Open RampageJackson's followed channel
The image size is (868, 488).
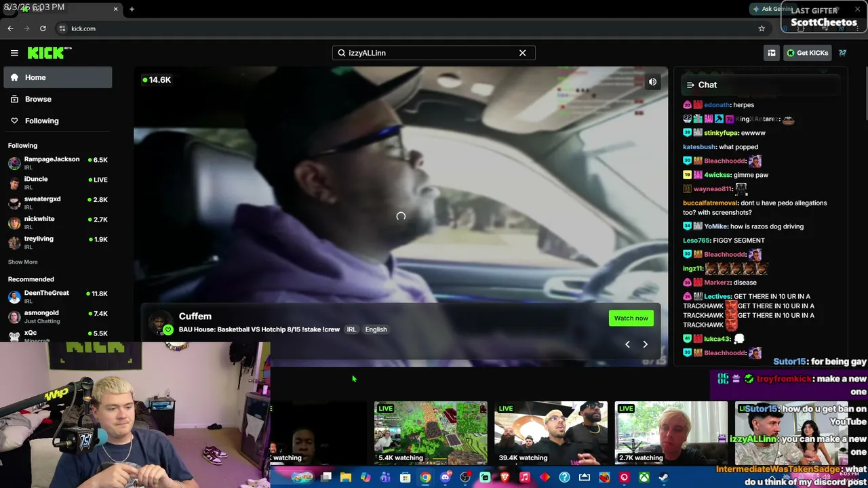tap(58, 163)
